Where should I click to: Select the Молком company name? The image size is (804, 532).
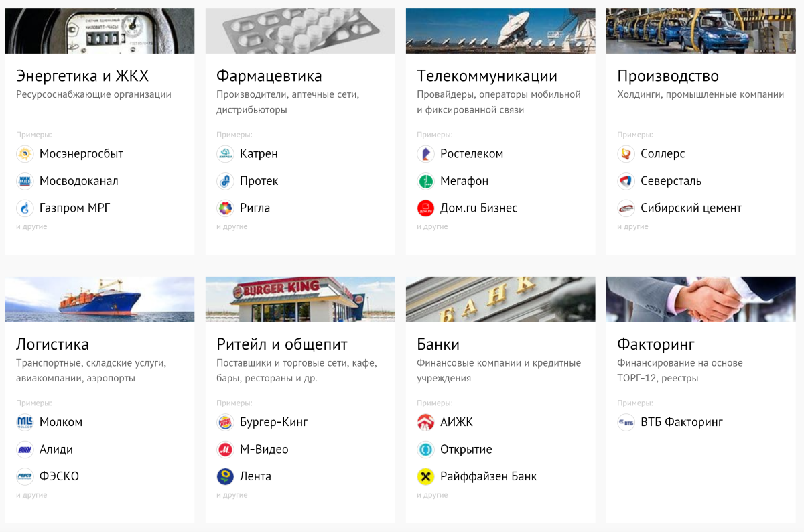coord(61,423)
